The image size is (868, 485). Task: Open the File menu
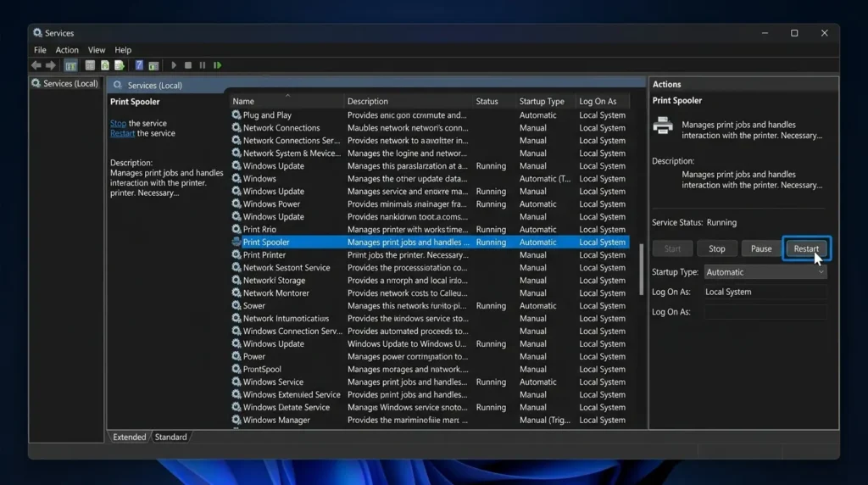tap(40, 50)
